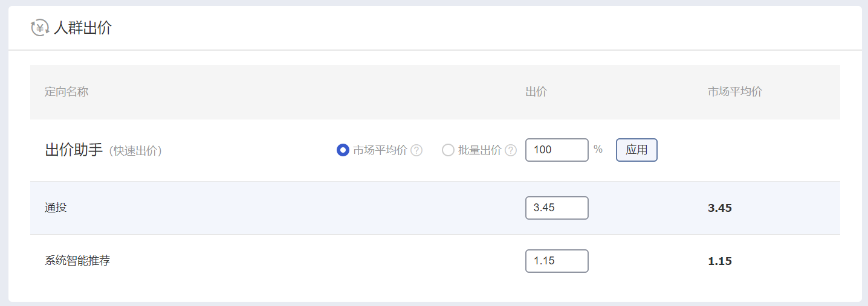Click the 出价助手 label
The image size is (868, 306).
[x=74, y=150]
